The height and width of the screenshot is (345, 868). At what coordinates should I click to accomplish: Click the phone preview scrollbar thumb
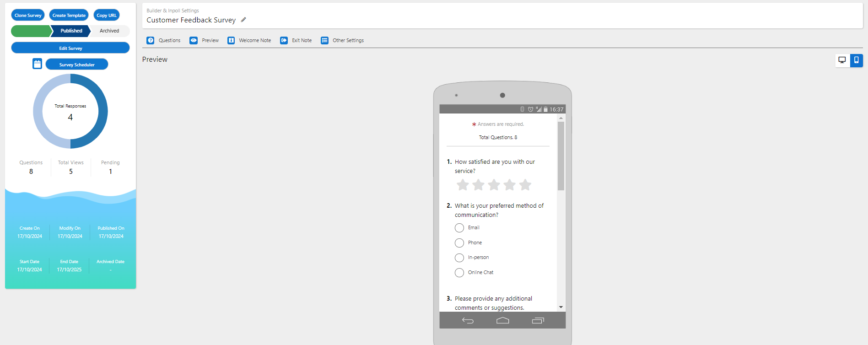point(561,156)
